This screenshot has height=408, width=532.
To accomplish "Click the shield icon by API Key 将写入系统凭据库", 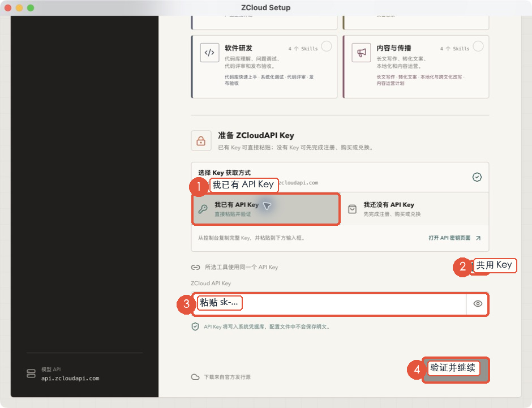I will [195, 327].
